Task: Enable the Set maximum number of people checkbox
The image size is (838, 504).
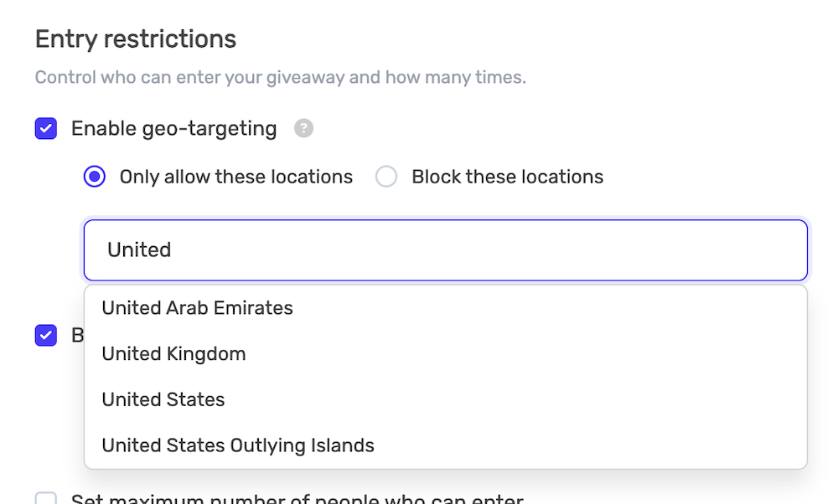Action: 46,499
